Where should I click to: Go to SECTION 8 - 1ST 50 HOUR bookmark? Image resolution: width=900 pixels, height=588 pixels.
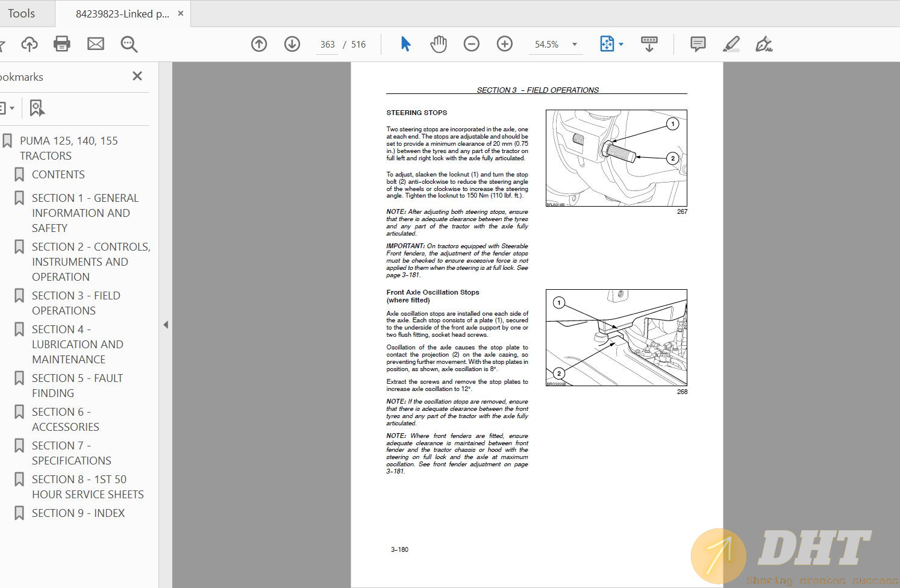tap(87, 487)
